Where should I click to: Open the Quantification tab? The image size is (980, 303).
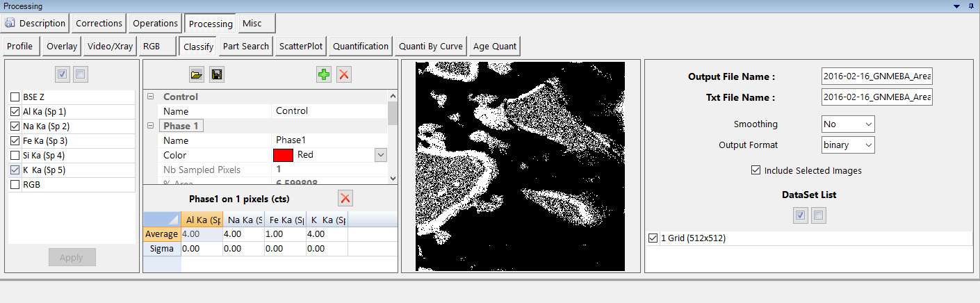[360, 47]
